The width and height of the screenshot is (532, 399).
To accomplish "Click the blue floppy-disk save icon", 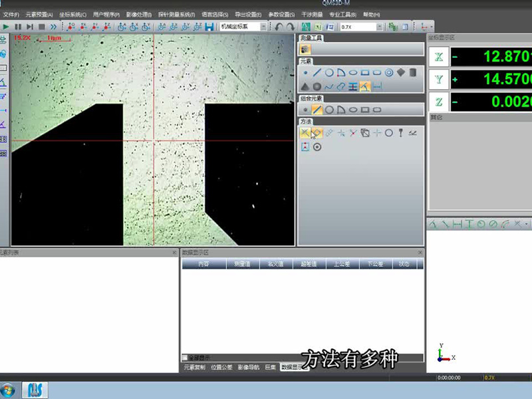I will point(209,27).
